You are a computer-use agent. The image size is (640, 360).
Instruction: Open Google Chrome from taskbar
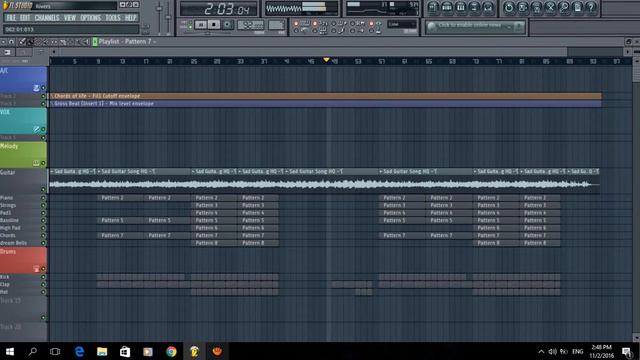coord(171,351)
